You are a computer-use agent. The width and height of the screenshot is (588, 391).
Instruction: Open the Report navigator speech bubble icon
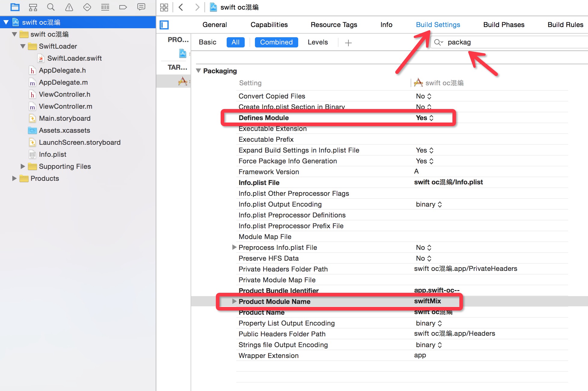coord(141,7)
